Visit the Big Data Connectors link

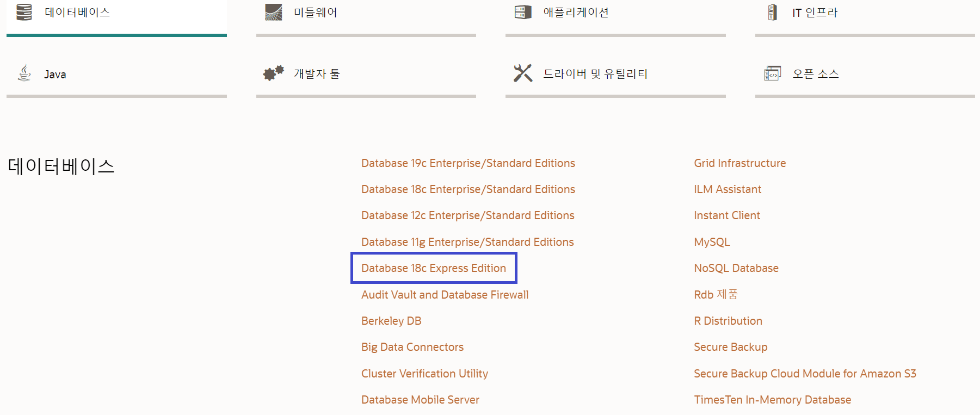pyautogui.click(x=412, y=347)
